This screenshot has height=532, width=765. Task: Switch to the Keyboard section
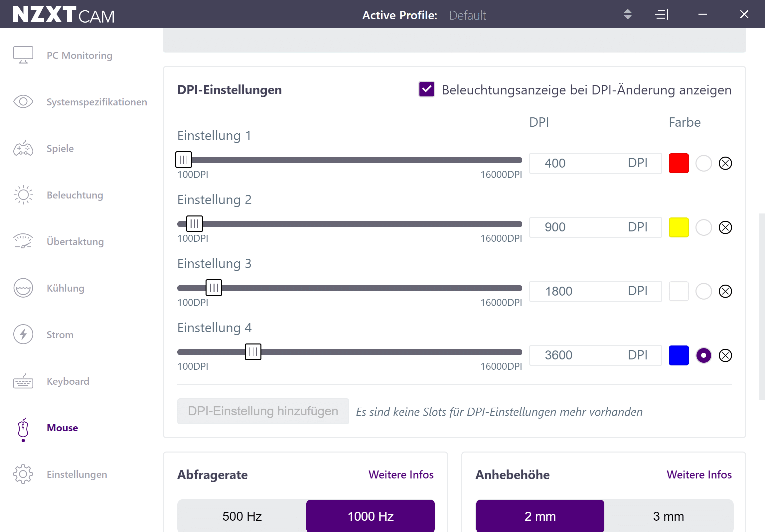pos(68,381)
